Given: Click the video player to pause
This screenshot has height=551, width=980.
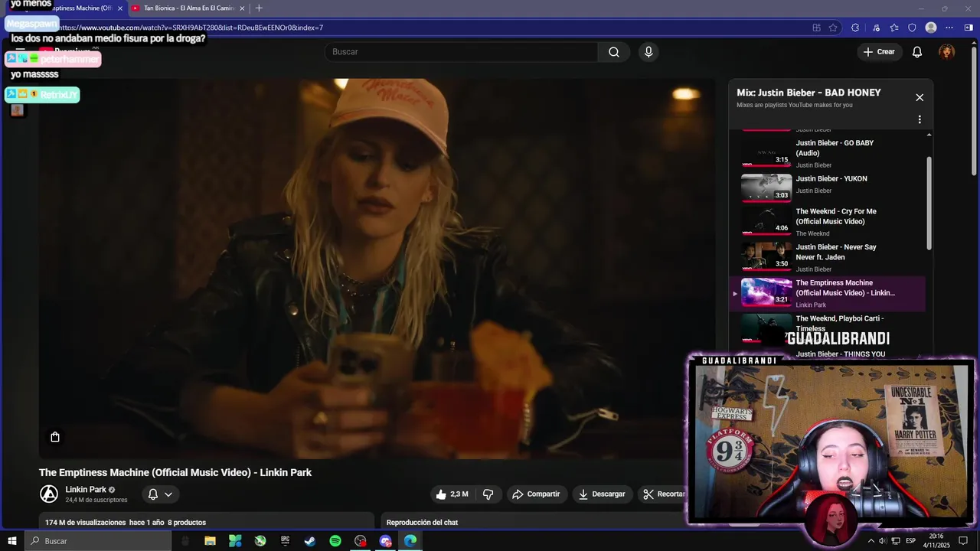Looking at the screenshot, I should click(x=377, y=268).
